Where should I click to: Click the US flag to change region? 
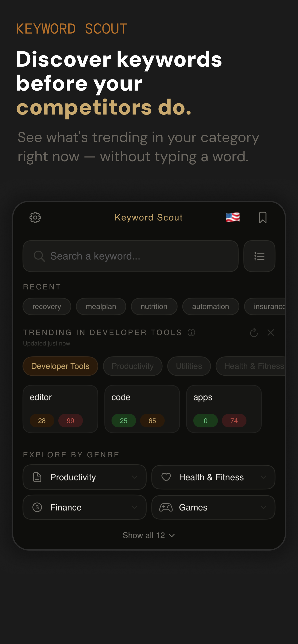click(x=233, y=217)
